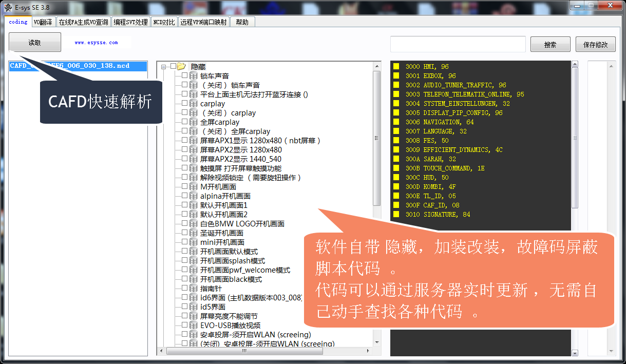Click the tree's scroll-down arrow
Screen dimensions: 626x364
coord(376,342)
